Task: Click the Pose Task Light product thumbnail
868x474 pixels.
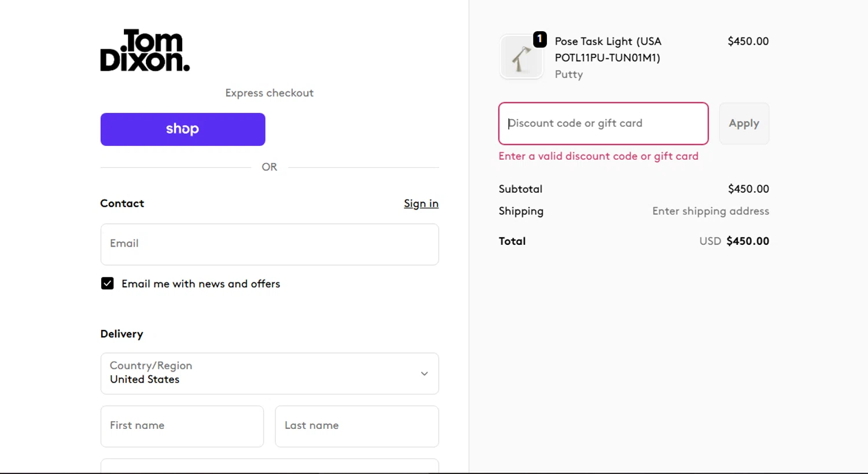Action: (x=521, y=57)
